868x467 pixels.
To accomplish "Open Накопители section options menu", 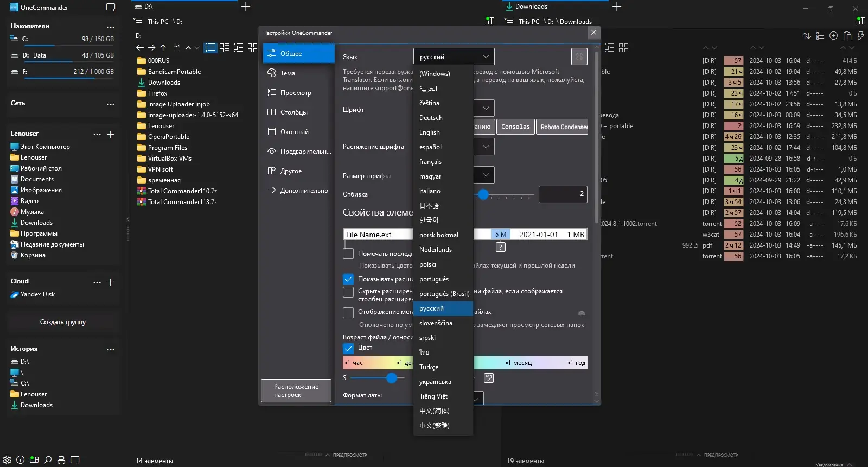I will [x=111, y=27].
